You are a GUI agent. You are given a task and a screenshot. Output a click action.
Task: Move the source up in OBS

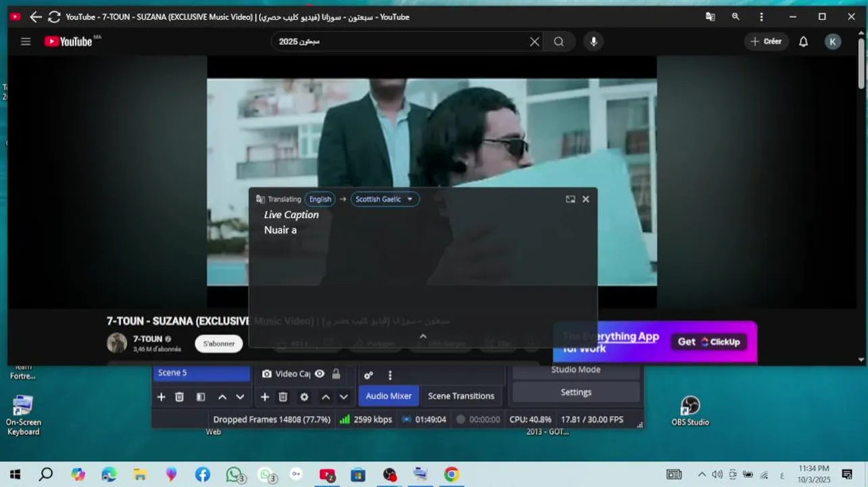pyautogui.click(x=325, y=397)
